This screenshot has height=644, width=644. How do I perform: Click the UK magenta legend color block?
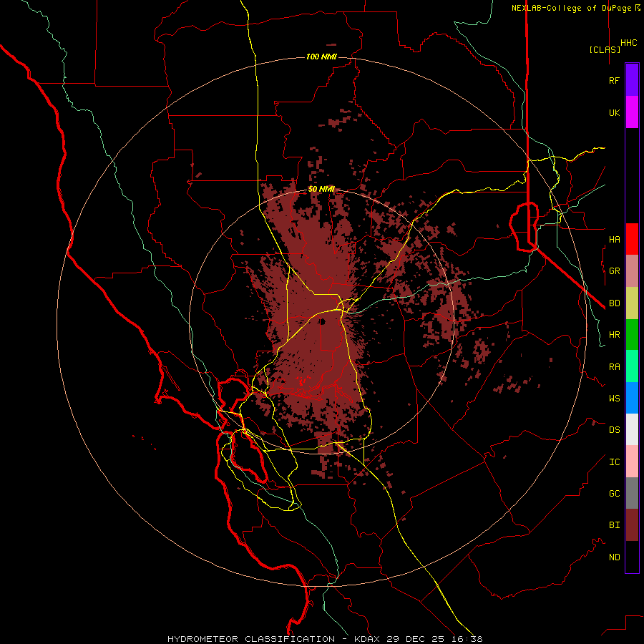632,112
